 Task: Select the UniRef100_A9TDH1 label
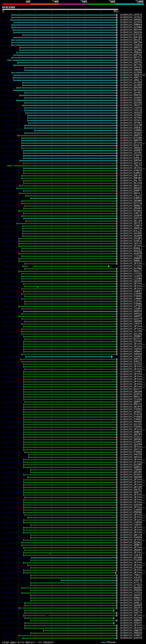click(x=131, y=115)
